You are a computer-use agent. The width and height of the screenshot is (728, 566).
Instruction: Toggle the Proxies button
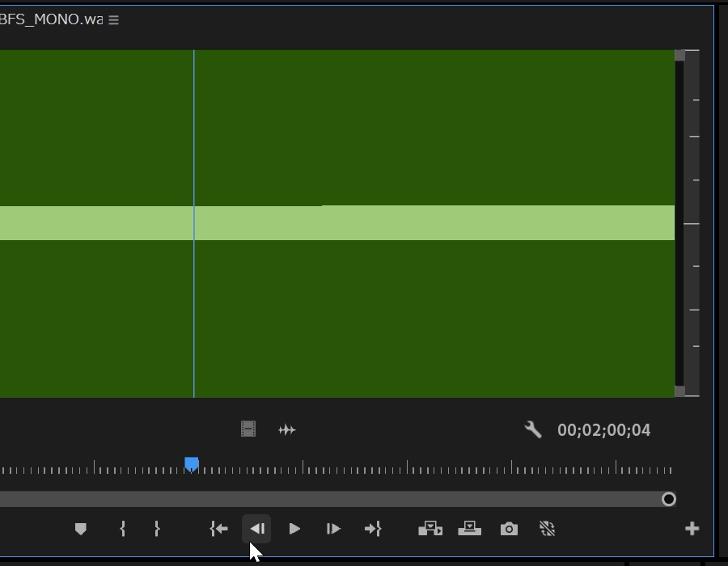point(548,529)
